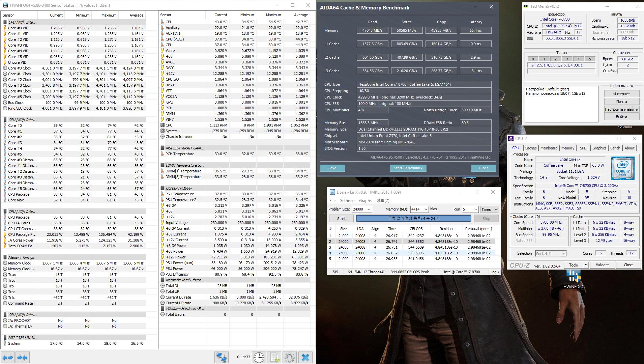Click the Chassis Intrusion sensor icon
The width and height of the screenshot is (644, 364).
163,137
